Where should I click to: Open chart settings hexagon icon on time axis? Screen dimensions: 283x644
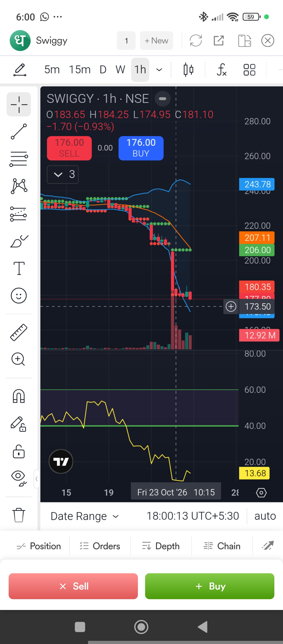pyautogui.click(x=261, y=493)
